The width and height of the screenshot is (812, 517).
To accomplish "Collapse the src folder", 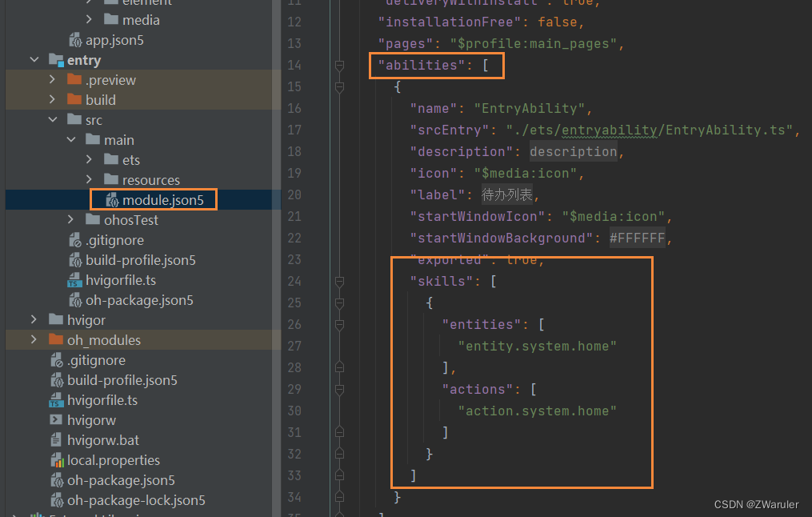I will (x=52, y=120).
